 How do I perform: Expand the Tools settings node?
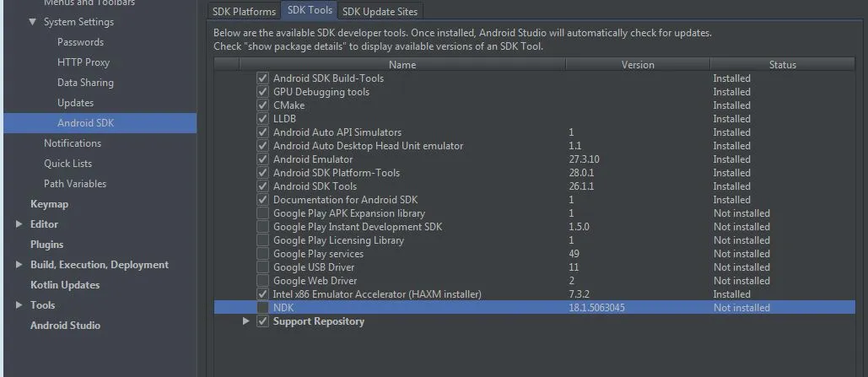coord(19,305)
